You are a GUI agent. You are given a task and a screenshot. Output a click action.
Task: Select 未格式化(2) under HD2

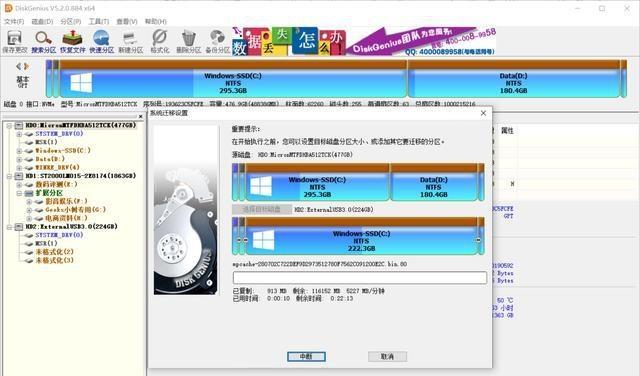coord(54,252)
